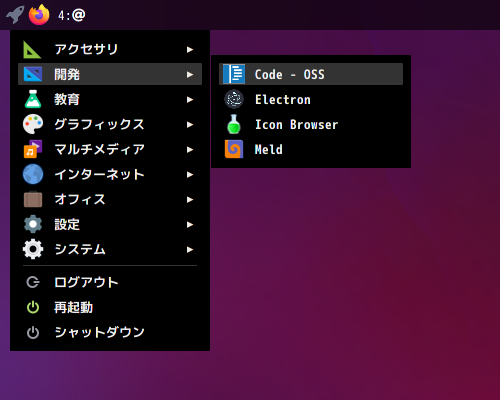Screen dimensions: 500x400
Task: Launch Icon Browser from the submenu
Action: [311, 124]
